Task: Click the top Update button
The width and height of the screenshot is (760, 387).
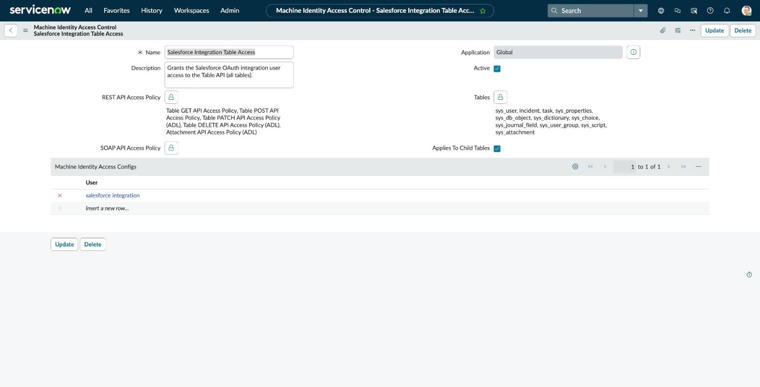Action: [x=714, y=30]
